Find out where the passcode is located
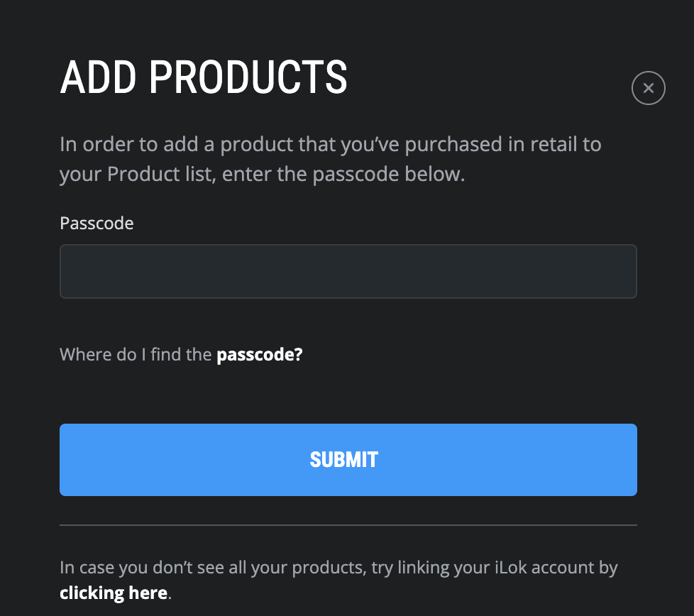Viewport: 694px width, 616px height. pos(259,354)
